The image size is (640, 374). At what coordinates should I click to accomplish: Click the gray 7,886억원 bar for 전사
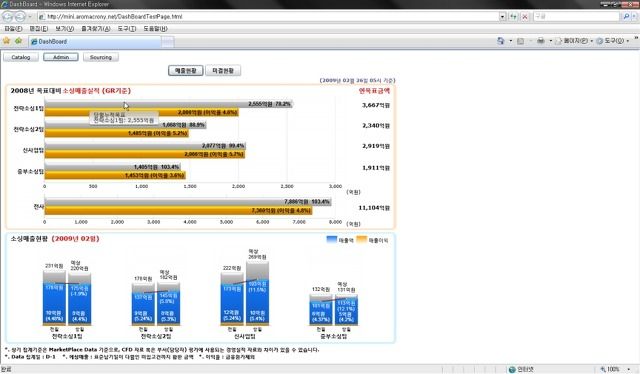pyautogui.click(x=188, y=202)
